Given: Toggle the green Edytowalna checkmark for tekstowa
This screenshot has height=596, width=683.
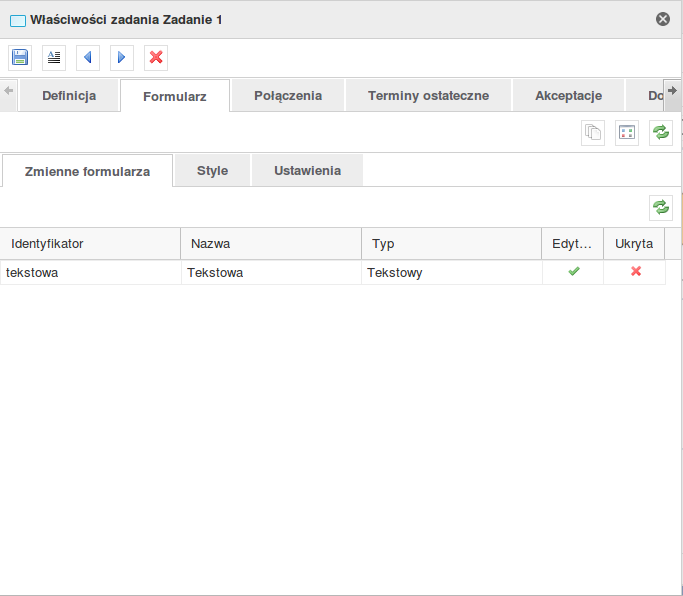Looking at the screenshot, I should point(573,272).
